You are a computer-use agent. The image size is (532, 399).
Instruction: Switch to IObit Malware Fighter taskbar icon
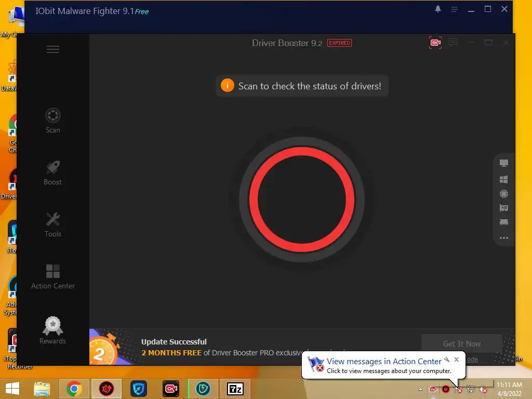pos(203,389)
